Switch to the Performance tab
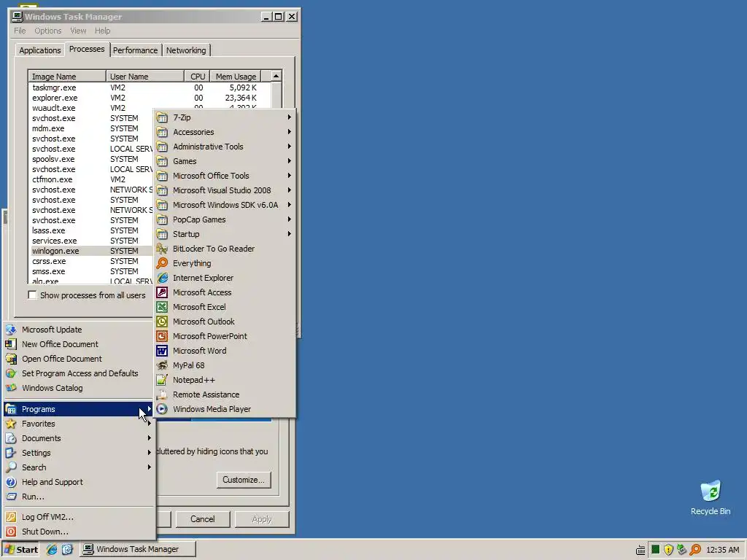 click(x=135, y=50)
